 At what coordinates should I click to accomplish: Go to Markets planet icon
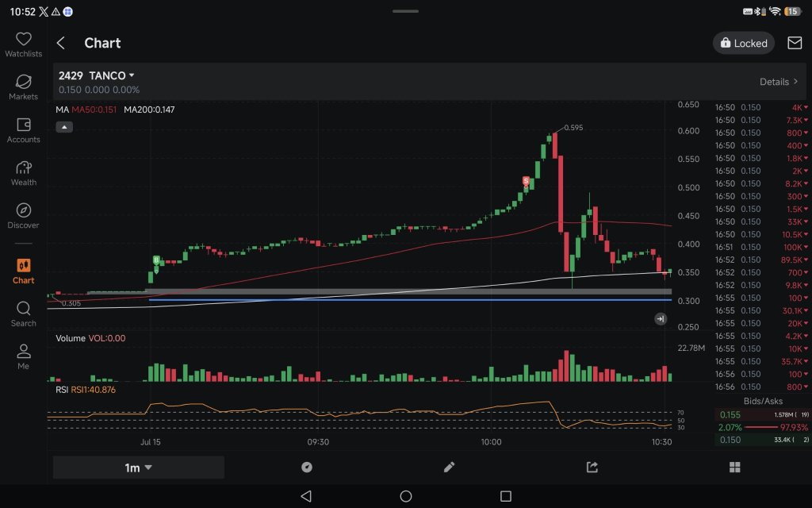click(x=23, y=82)
